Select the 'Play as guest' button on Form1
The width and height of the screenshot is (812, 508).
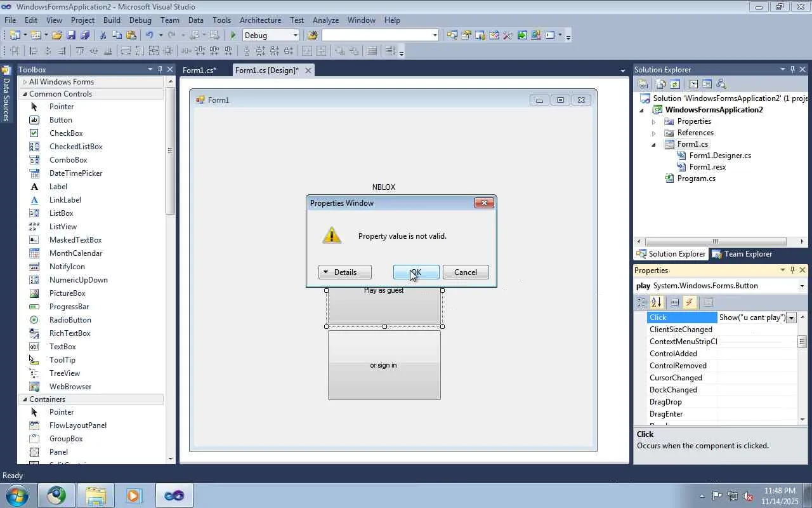coord(384,307)
